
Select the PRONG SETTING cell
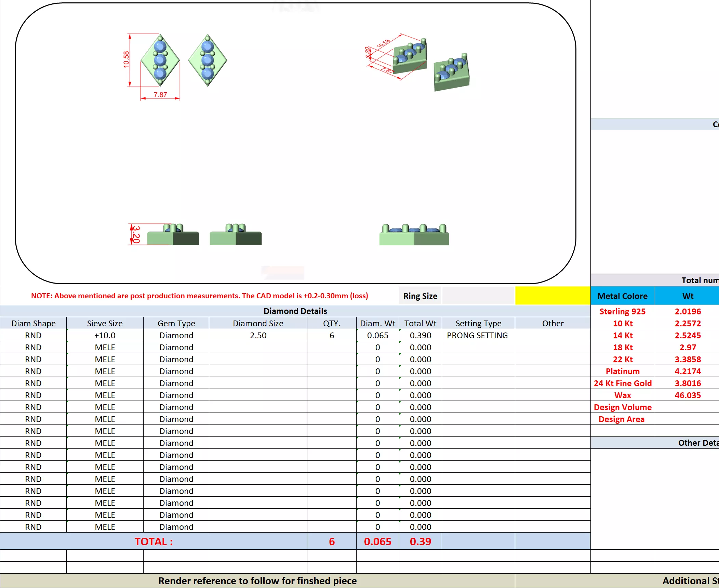click(478, 335)
